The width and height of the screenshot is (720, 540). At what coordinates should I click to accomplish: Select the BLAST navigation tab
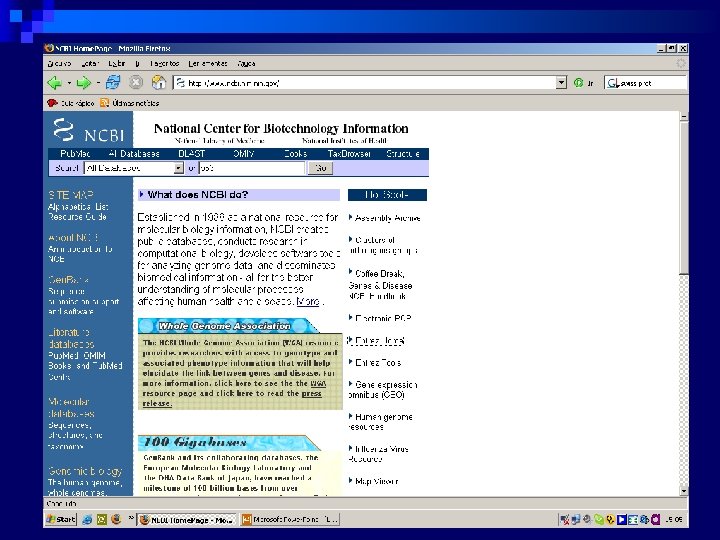pos(191,154)
